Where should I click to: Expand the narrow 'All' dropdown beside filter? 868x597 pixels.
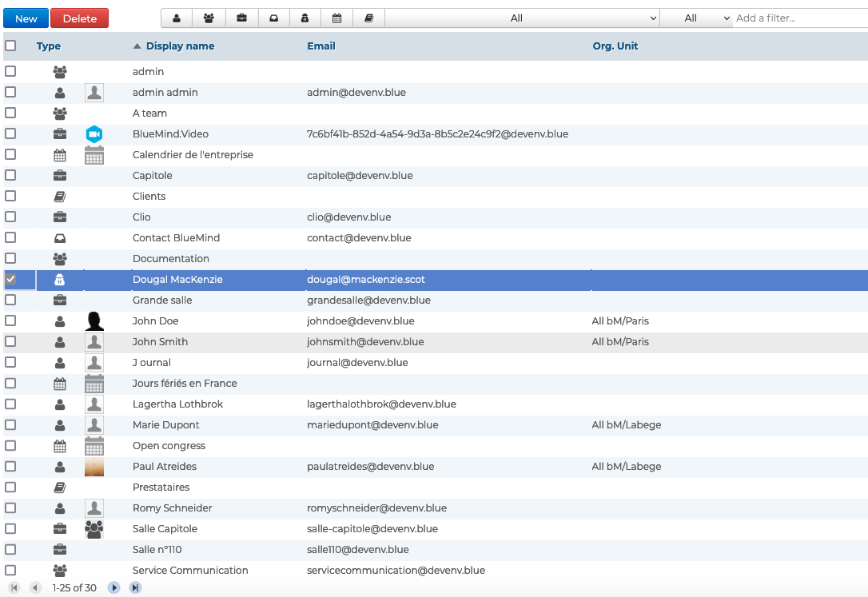click(695, 18)
